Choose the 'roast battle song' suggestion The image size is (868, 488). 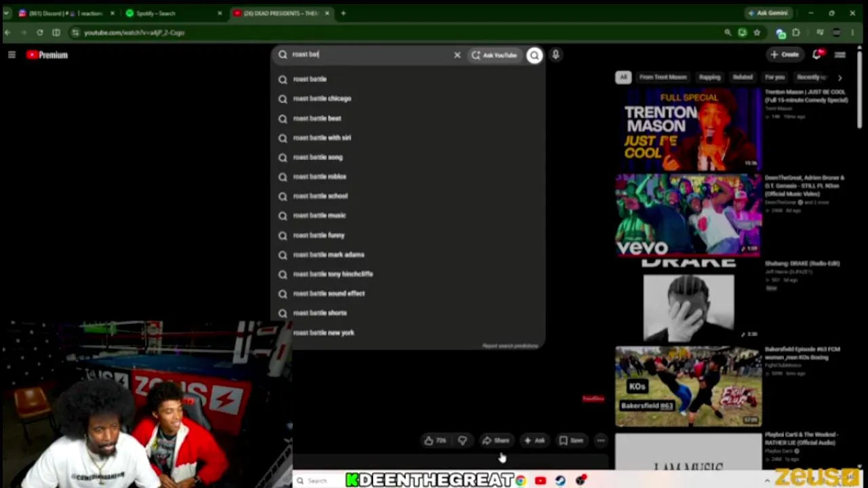[x=409, y=157]
